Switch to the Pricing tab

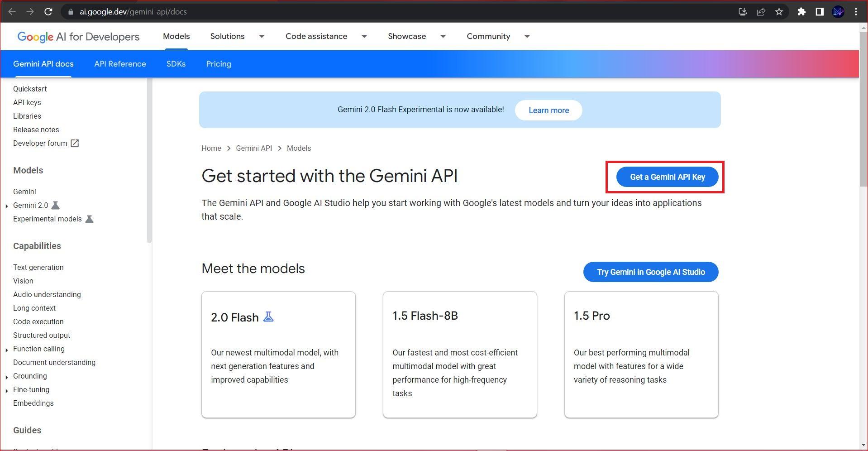[219, 64]
